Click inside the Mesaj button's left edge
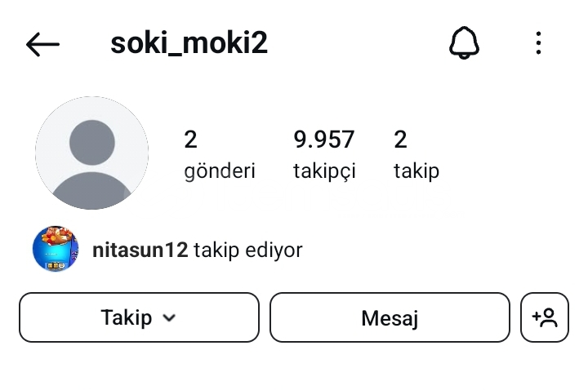588x390 pixels. pos(279,317)
